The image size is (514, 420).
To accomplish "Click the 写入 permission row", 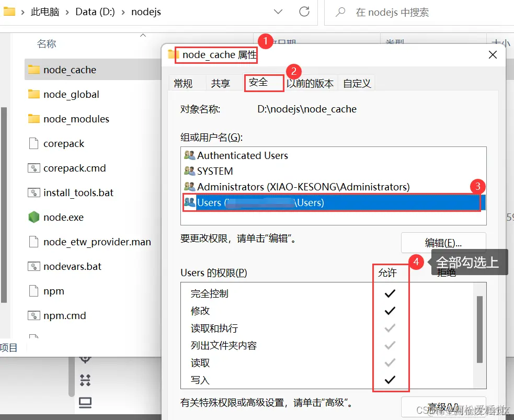I will pyautogui.click(x=328, y=380).
